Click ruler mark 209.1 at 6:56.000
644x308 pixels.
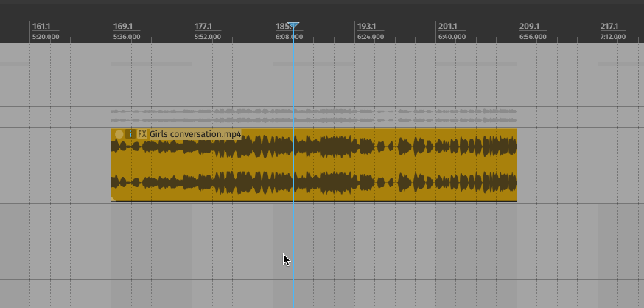coord(533,31)
